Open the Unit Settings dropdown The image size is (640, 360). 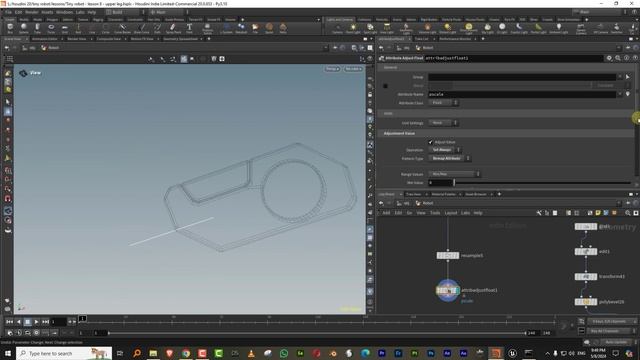pos(443,122)
